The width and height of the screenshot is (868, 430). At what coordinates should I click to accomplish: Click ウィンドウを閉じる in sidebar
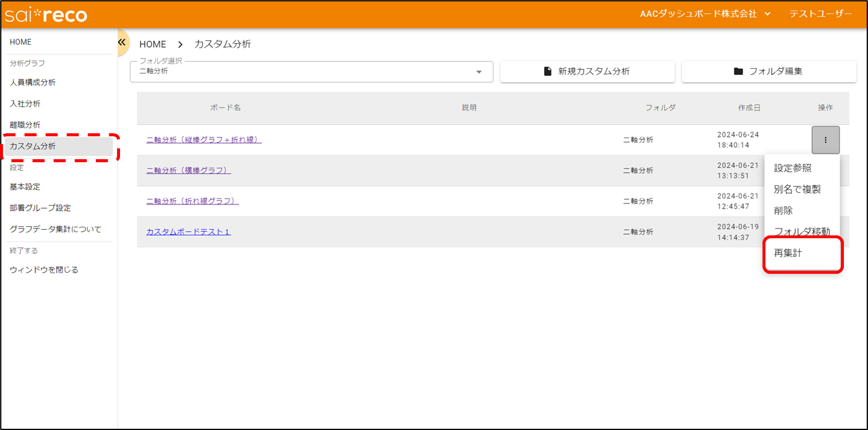(44, 270)
